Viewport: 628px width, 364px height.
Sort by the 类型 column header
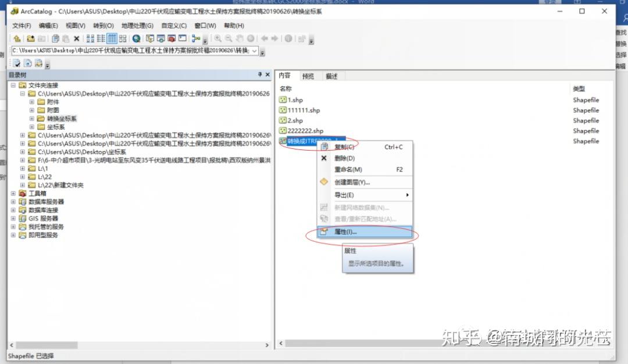click(x=579, y=88)
